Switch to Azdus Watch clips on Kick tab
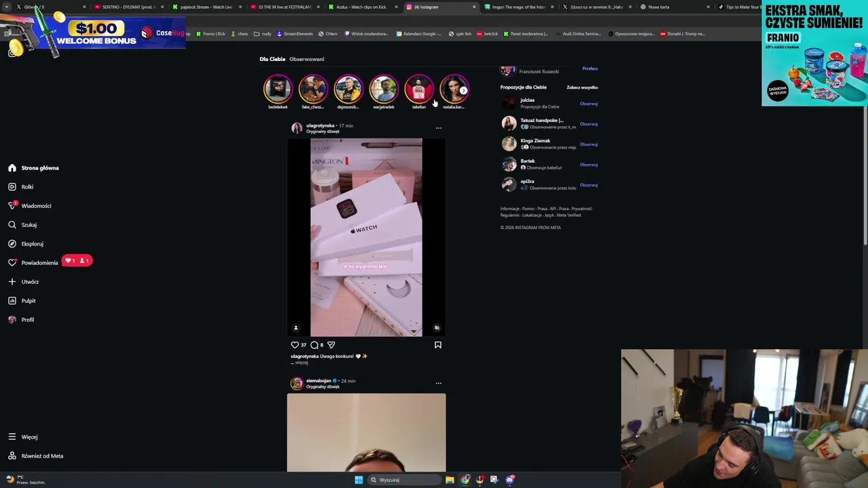The image size is (868, 488). 361,7
